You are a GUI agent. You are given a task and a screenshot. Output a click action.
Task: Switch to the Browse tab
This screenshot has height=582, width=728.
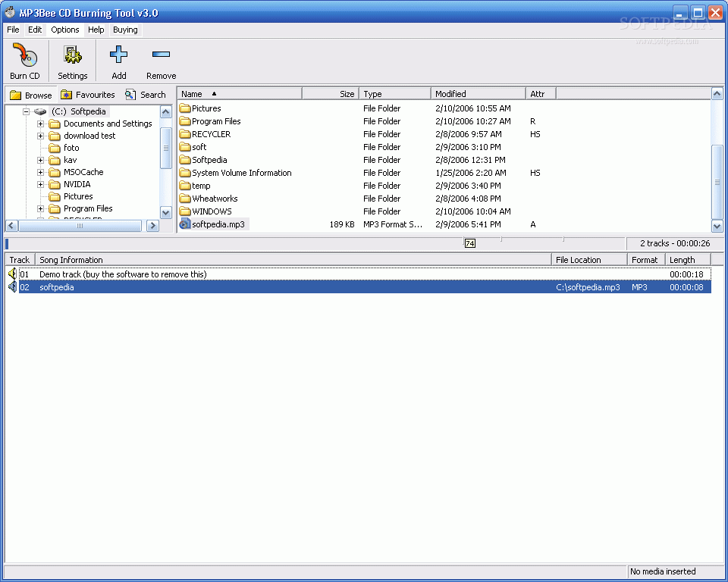pos(30,95)
